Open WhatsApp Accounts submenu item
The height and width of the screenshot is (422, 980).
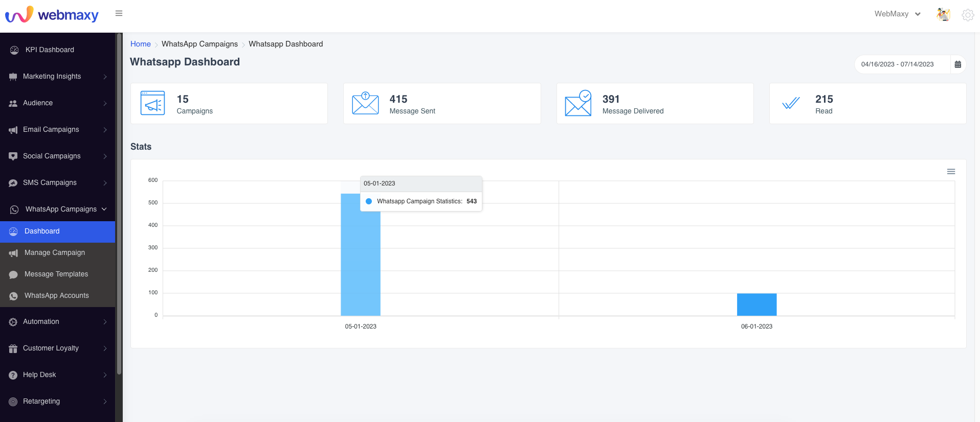(57, 296)
